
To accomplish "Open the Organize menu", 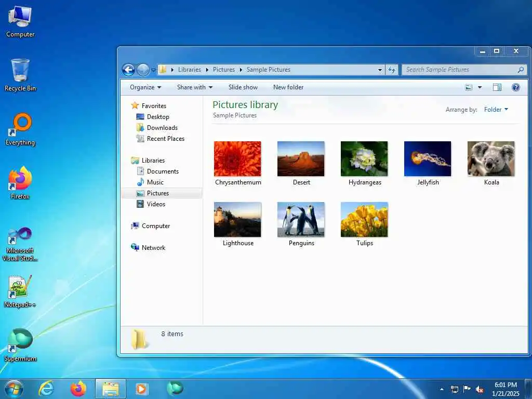I will pos(145,87).
